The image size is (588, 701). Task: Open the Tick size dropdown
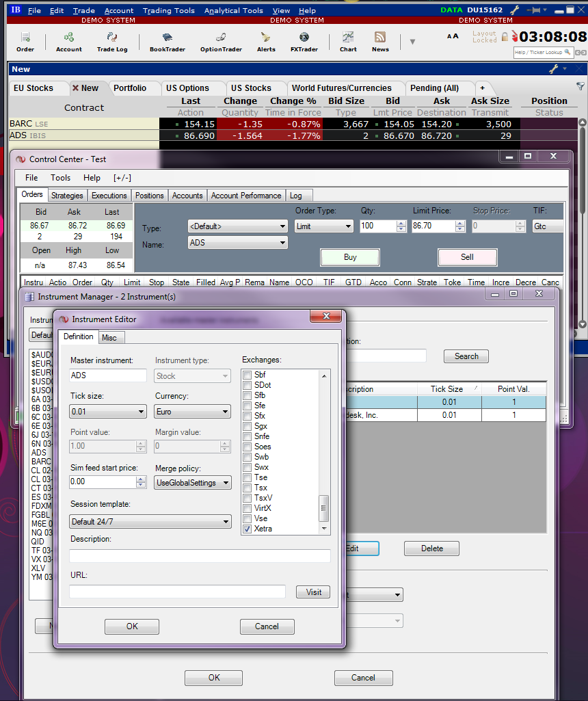(x=108, y=411)
